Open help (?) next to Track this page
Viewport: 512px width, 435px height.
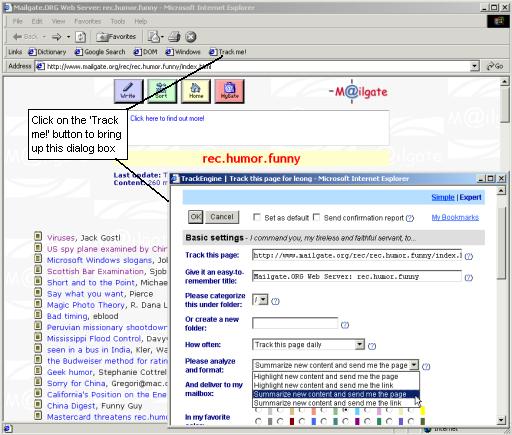469,256
